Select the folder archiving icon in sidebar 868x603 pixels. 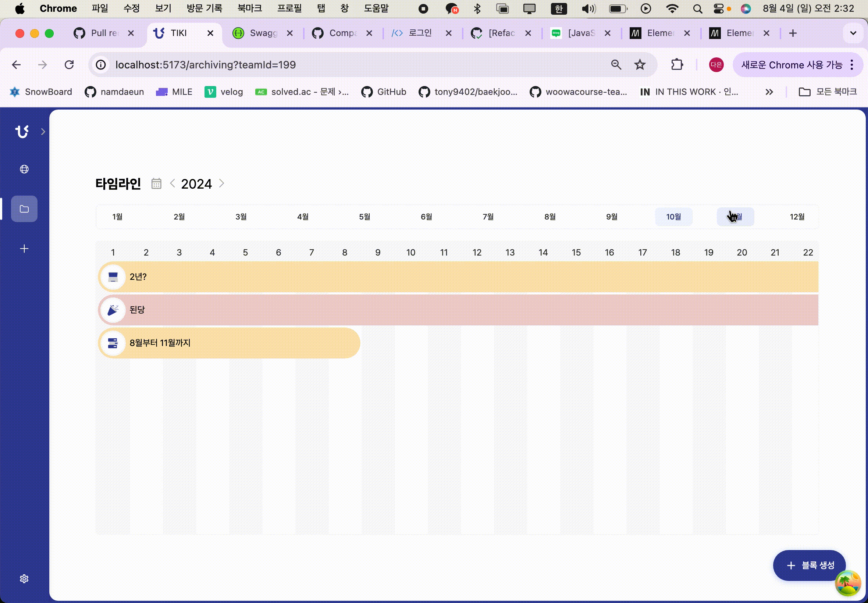24,209
